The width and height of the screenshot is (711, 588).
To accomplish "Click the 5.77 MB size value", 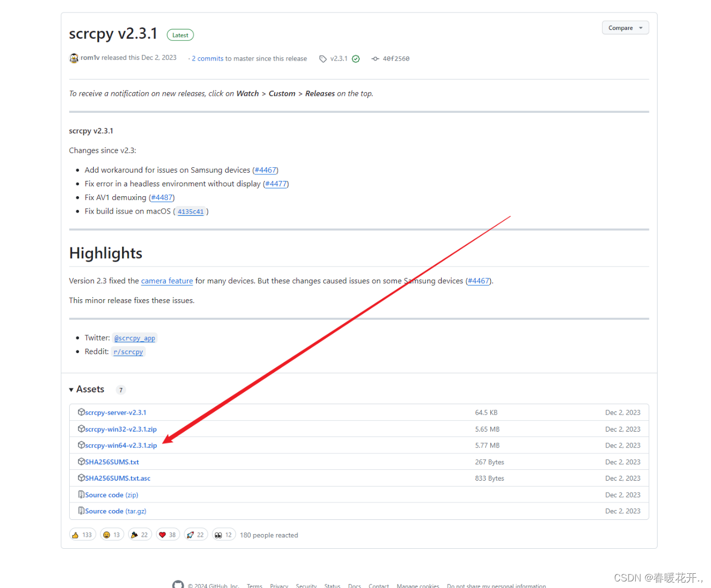I will 487,445.
